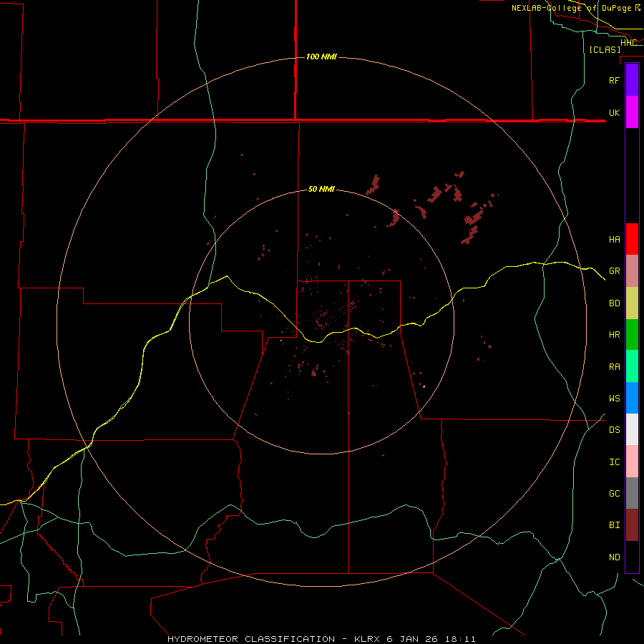Click the [CLAS] label above the legend
The image size is (644, 644).
[x=605, y=49]
